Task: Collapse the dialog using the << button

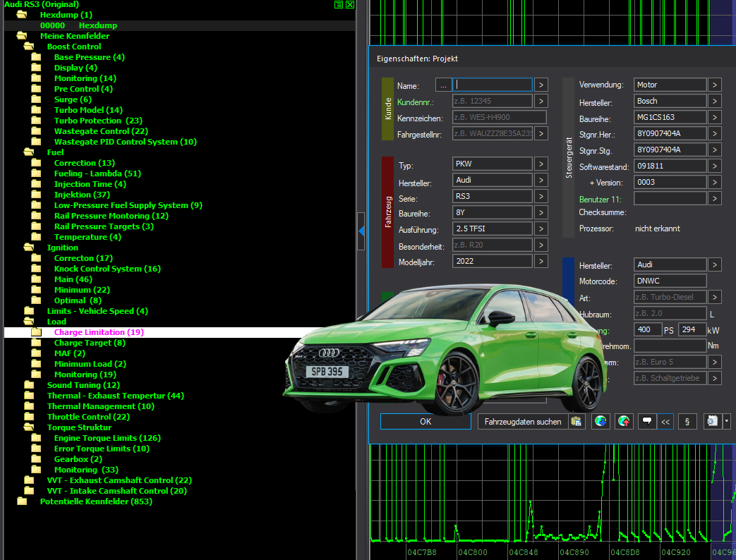Action: [665, 421]
